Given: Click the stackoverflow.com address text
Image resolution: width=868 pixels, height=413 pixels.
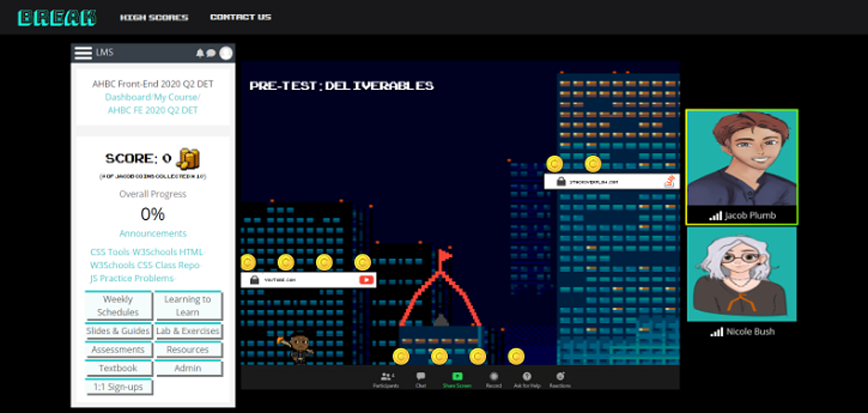Looking at the screenshot, I should coord(594,182).
